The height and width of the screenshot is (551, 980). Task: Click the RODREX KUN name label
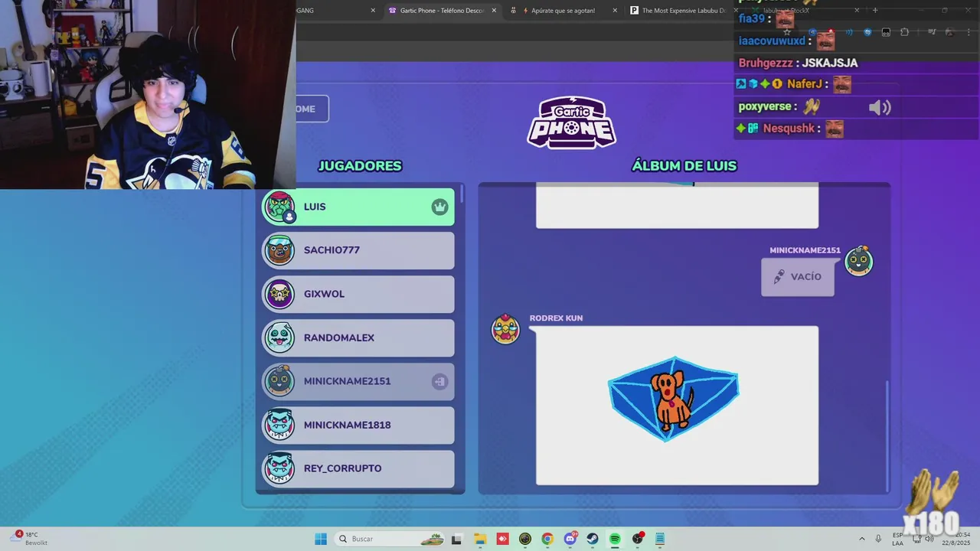point(556,318)
